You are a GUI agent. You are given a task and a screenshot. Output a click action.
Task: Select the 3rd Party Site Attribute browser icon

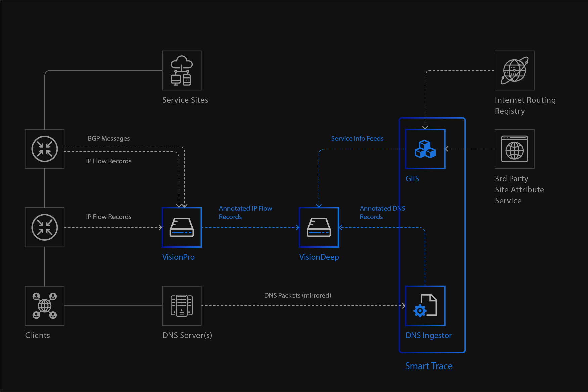tap(514, 149)
